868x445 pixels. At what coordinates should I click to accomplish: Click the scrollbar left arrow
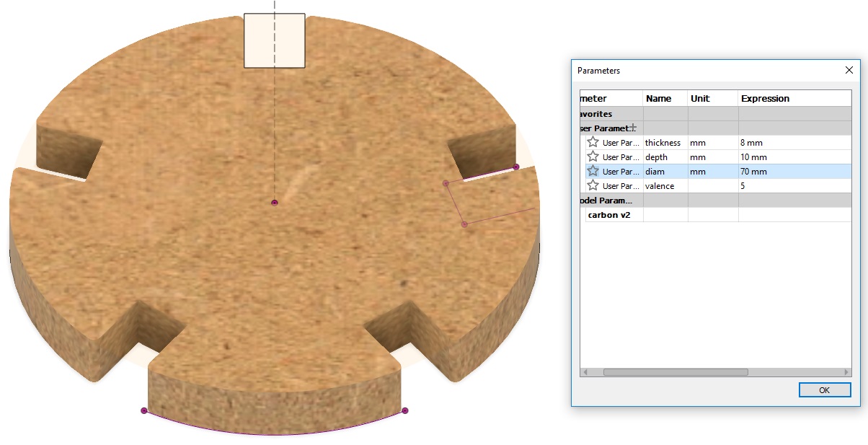[x=585, y=372]
